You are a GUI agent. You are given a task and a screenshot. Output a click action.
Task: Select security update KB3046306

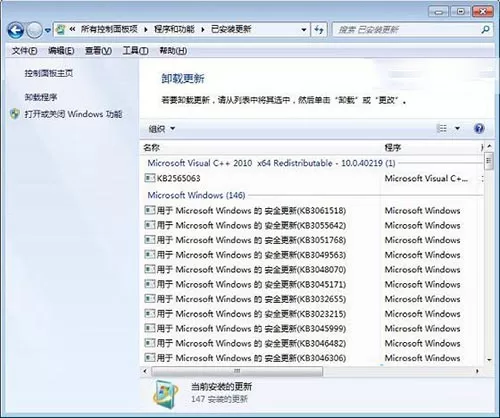[313, 358]
